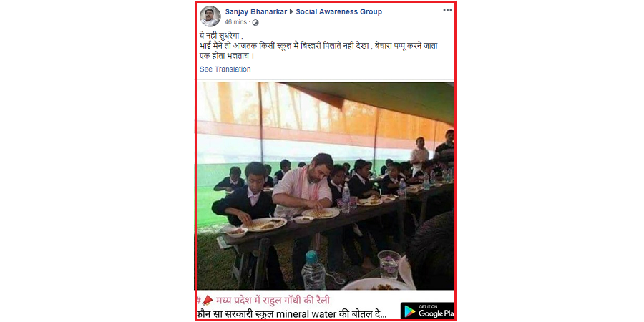Open the three-dot post options menu
Viewport: 644px width, 322px height.
(x=447, y=10)
